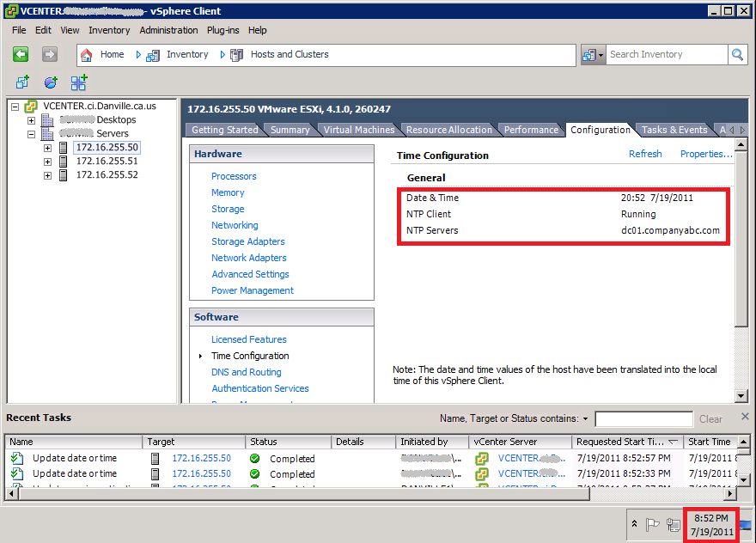Open the search-type dropdown beside the search box
The width and height of the screenshot is (756, 543).
click(x=592, y=53)
